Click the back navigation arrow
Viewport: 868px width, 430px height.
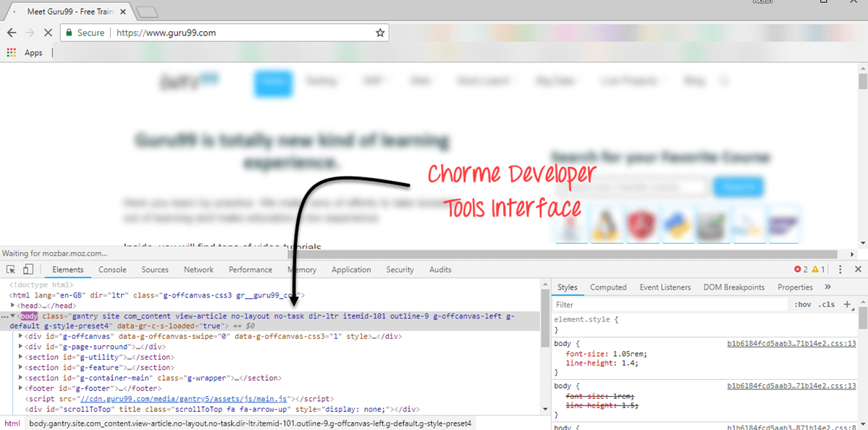point(12,33)
